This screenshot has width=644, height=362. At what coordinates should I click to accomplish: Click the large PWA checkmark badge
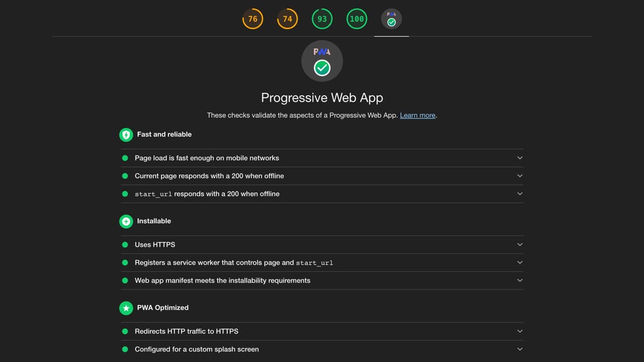[322, 61]
